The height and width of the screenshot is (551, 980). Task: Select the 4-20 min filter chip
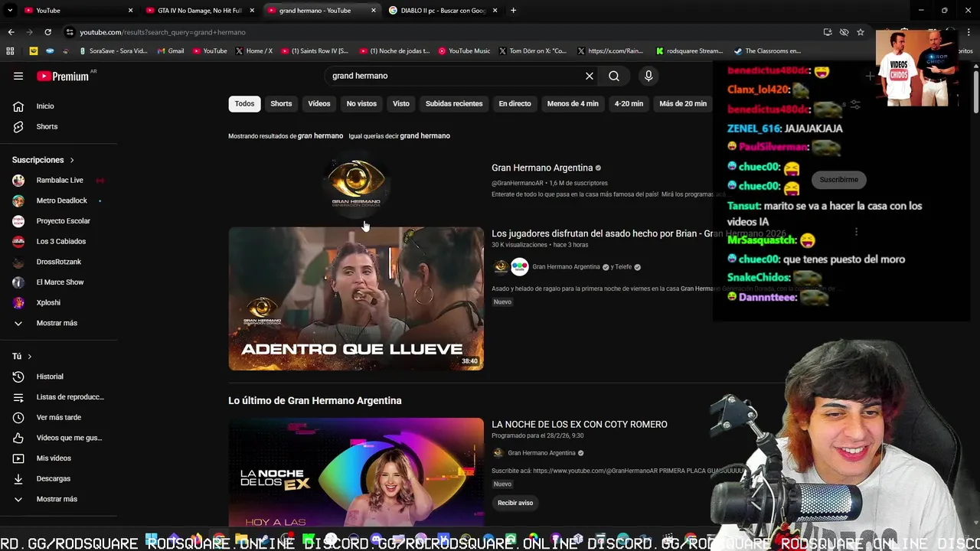[x=629, y=103]
